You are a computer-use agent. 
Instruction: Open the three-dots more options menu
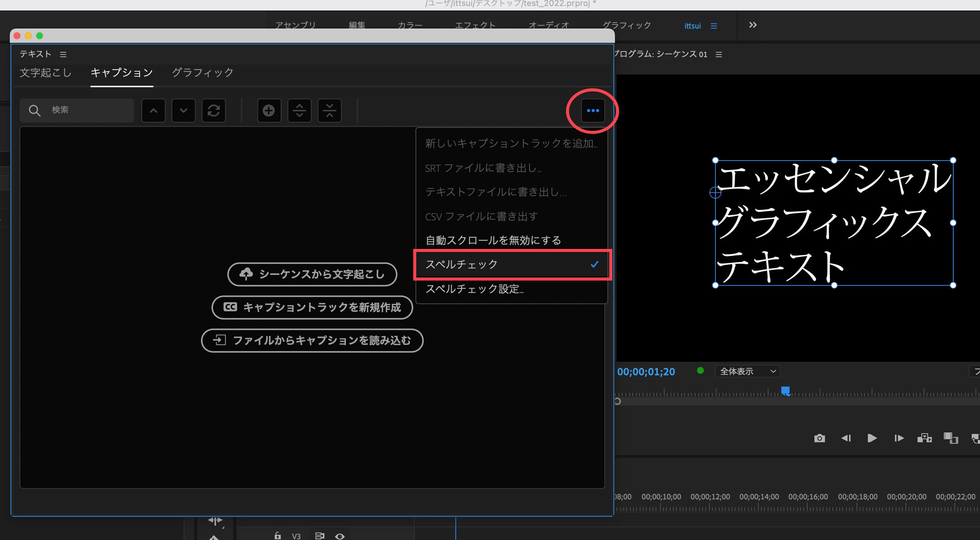[593, 111]
